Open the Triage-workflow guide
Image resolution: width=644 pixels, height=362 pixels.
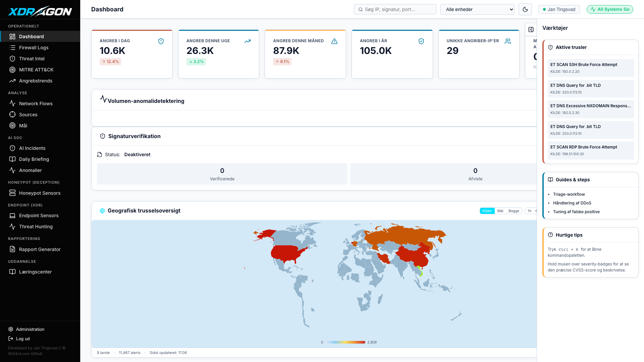[x=569, y=194]
